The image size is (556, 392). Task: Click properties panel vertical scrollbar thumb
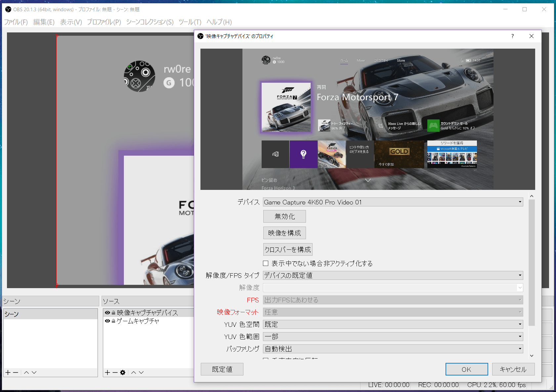(532, 263)
